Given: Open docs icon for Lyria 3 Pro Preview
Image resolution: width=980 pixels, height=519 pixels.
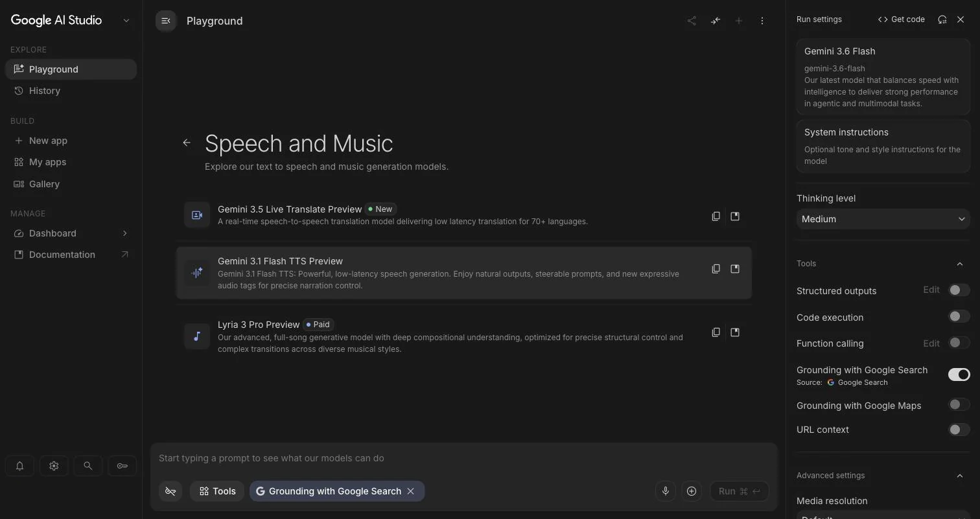Looking at the screenshot, I should 735,332.
